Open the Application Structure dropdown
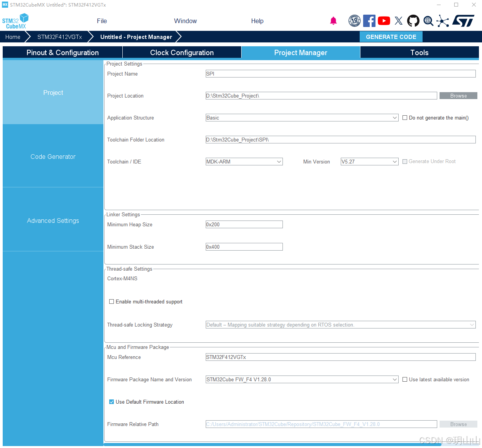The height and width of the screenshot is (448, 482). 302,118
